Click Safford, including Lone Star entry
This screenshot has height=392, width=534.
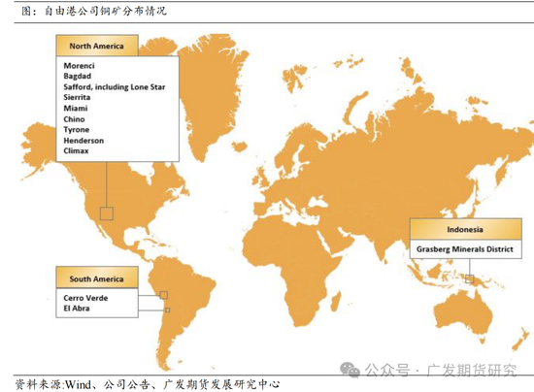pos(115,87)
